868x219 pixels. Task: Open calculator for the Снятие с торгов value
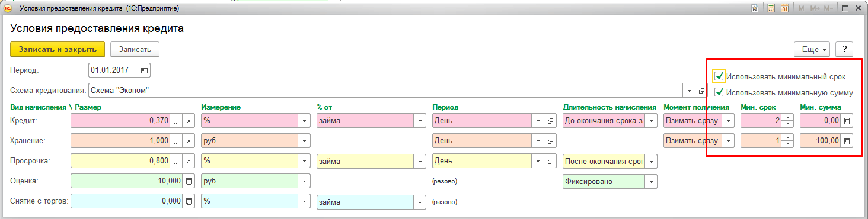tap(189, 201)
